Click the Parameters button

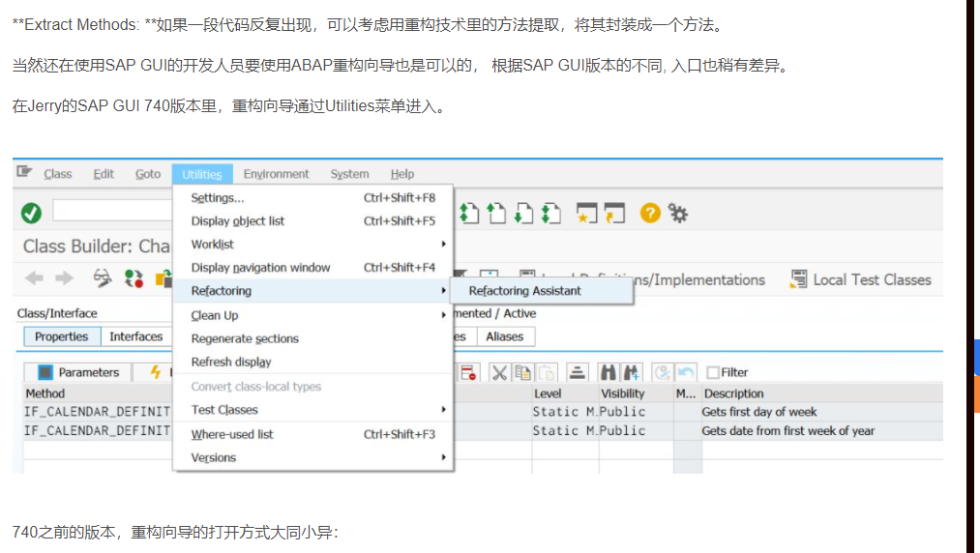tap(77, 372)
